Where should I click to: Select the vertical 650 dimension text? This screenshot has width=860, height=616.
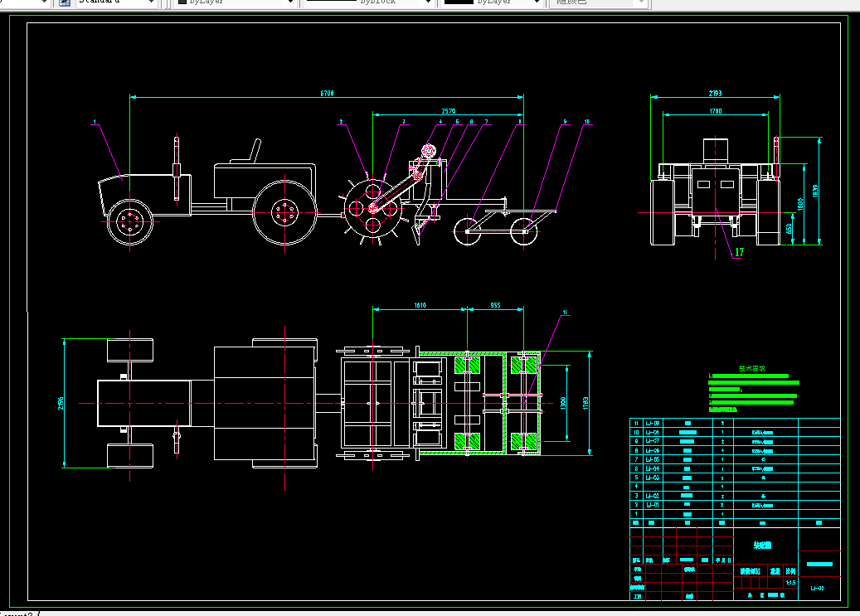pyautogui.click(x=789, y=228)
